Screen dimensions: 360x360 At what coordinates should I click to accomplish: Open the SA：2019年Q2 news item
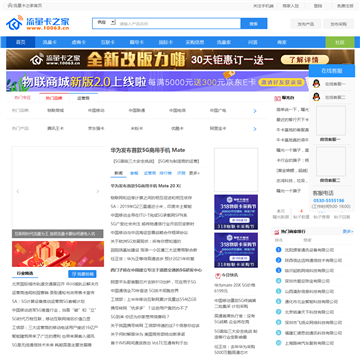[151, 206]
